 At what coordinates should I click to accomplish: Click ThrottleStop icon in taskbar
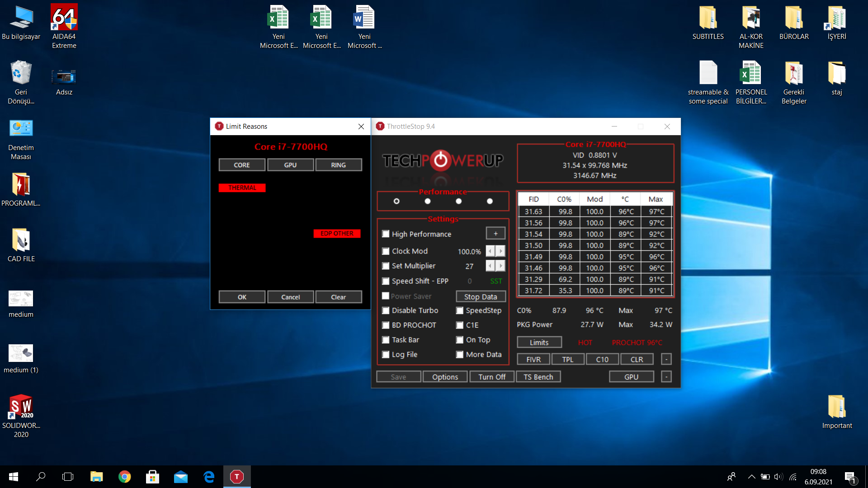(237, 477)
